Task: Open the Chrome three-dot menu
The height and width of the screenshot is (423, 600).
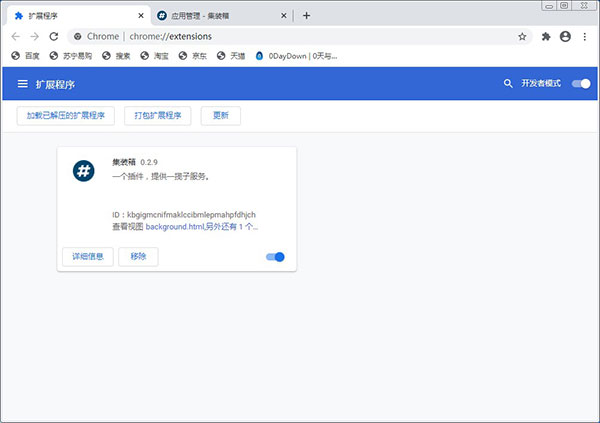Action: tap(586, 36)
